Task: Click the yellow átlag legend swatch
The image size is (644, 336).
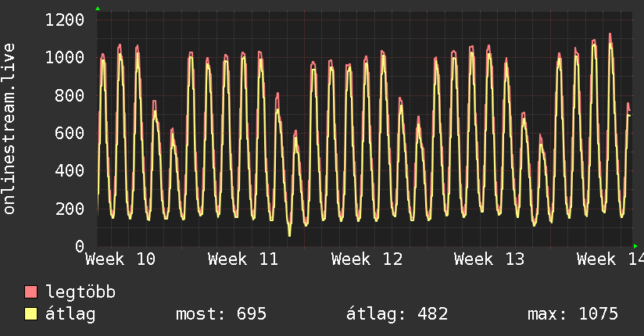Action: pyautogui.click(x=31, y=314)
